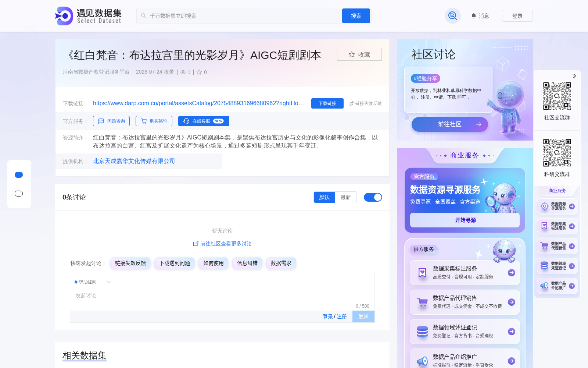Open the 消息 bell notifications
The image size is (588, 368).
click(x=480, y=16)
